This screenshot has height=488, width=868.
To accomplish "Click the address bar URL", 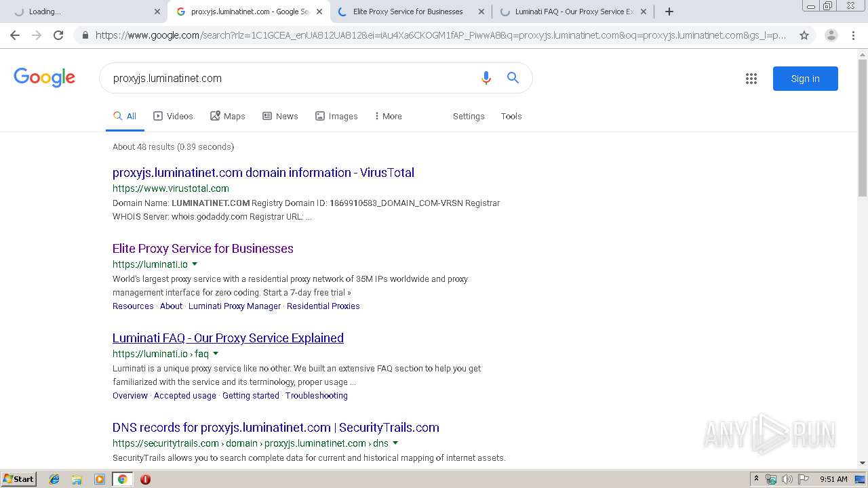I will 441,35.
